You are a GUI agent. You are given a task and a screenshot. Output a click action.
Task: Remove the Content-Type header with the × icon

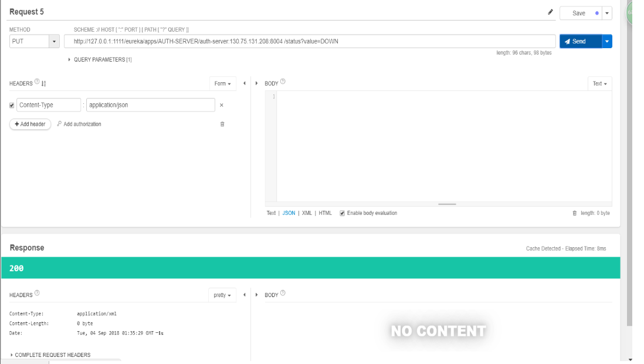pos(221,105)
